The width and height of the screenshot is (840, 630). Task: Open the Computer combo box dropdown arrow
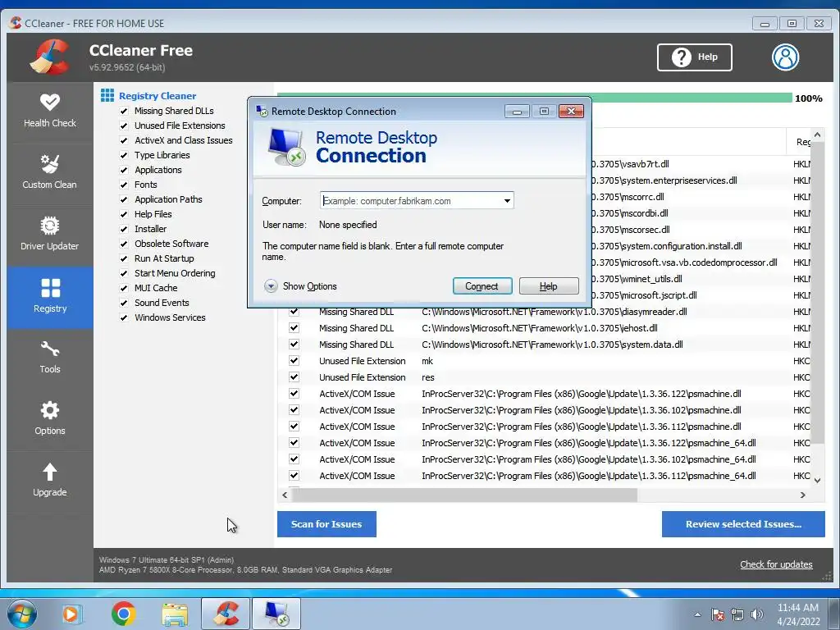point(507,201)
